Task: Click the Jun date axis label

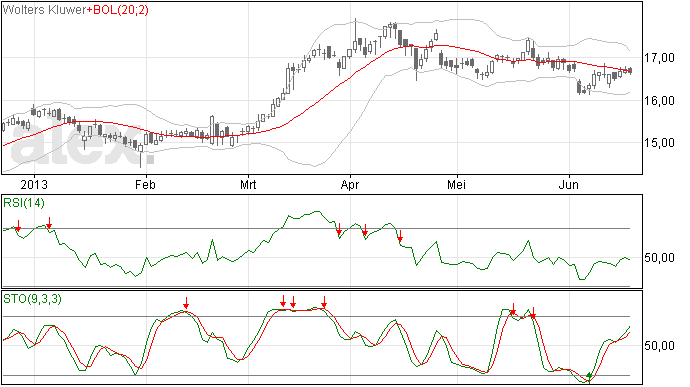Action: [569, 184]
